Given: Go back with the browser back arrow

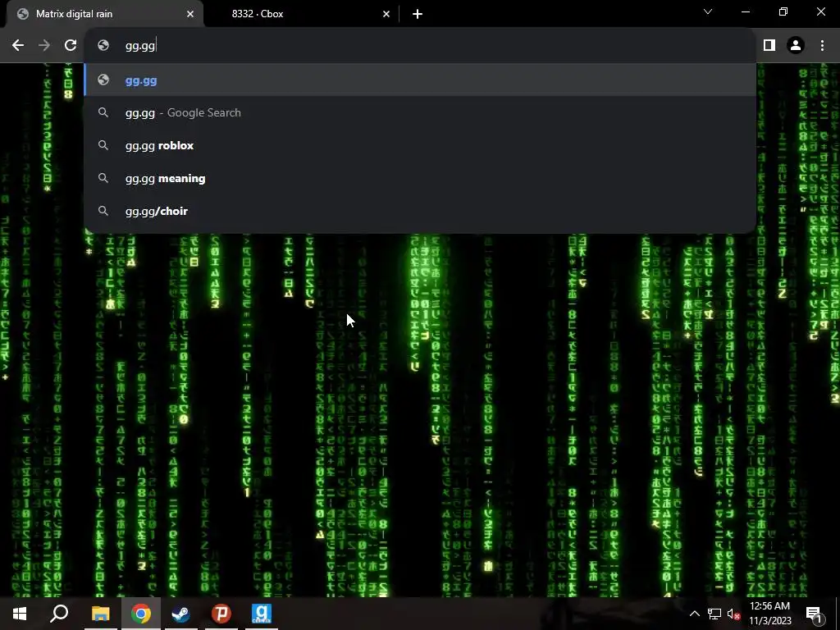Looking at the screenshot, I should coord(18,46).
